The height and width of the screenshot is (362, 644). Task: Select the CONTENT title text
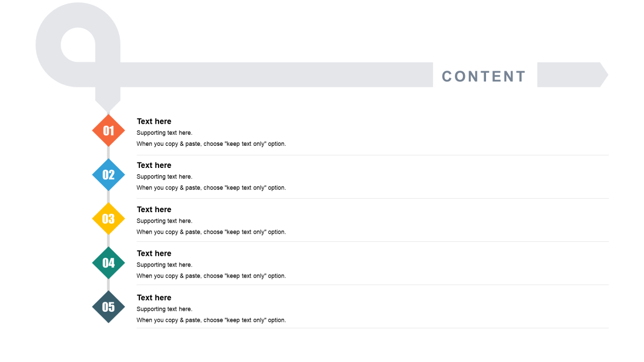pos(484,76)
